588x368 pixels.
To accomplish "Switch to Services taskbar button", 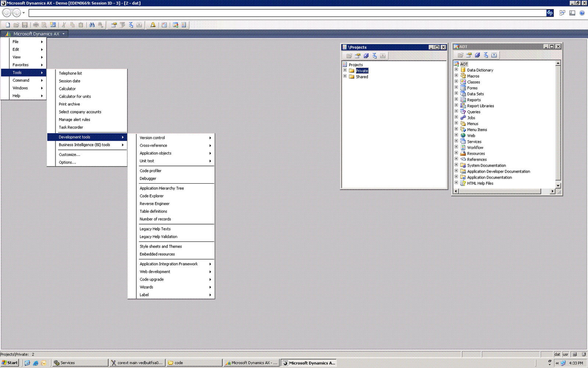I will pyautogui.click(x=80, y=363).
